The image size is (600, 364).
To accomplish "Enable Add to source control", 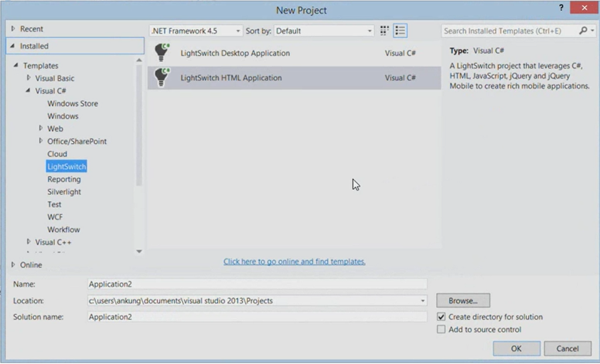I will (x=441, y=329).
